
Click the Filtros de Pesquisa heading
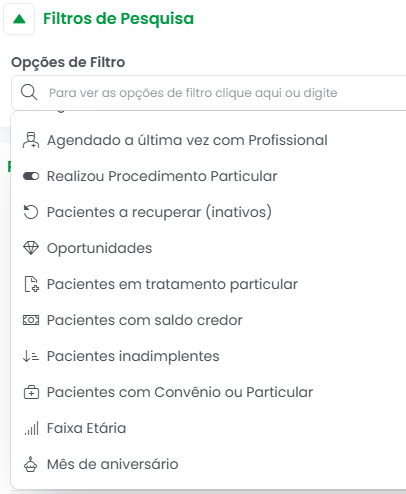pos(118,19)
